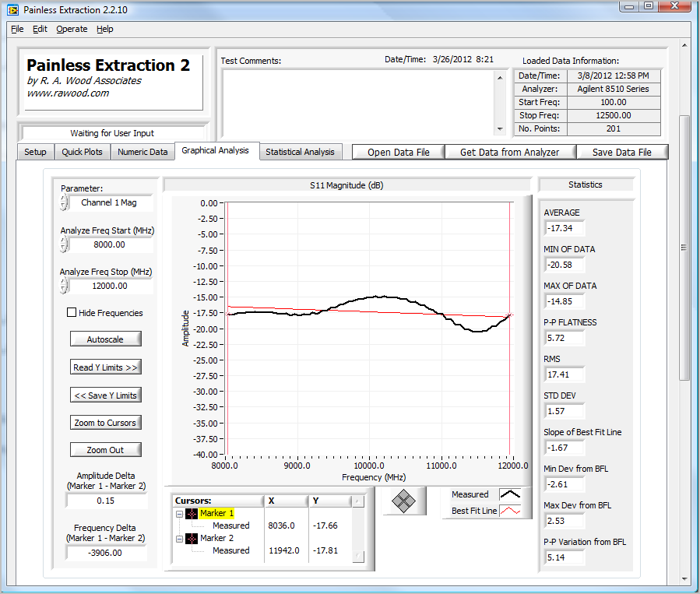Switch to the Numeric Data tab
This screenshot has width=700, height=594.
pos(142,152)
